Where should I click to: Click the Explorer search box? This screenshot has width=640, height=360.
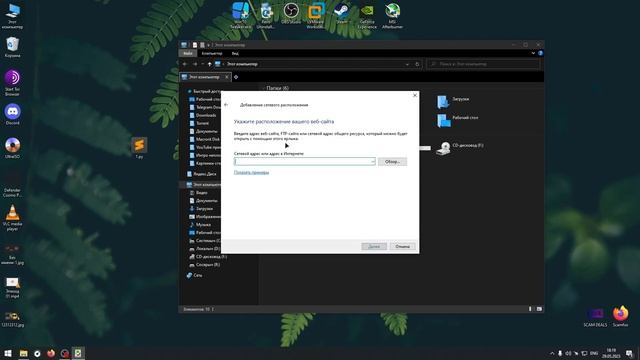(x=483, y=64)
